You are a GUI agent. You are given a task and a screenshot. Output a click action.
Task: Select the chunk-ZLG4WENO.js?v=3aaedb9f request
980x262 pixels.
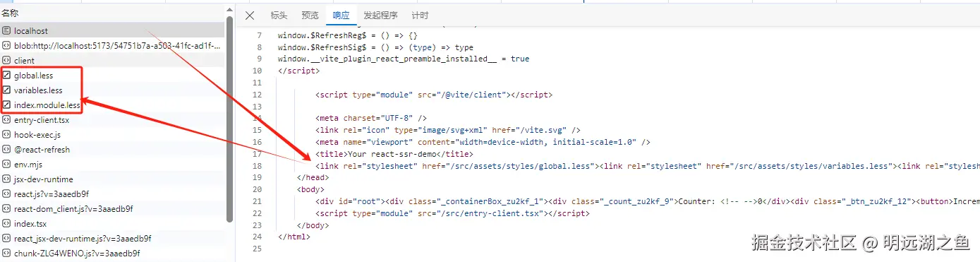pos(112,254)
